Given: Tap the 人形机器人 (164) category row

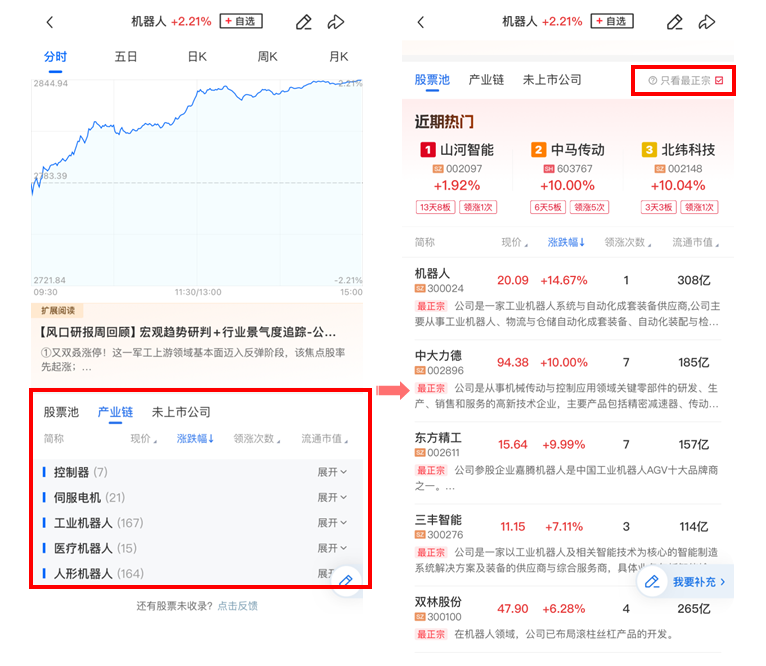Looking at the screenshot, I should (x=195, y=573).
